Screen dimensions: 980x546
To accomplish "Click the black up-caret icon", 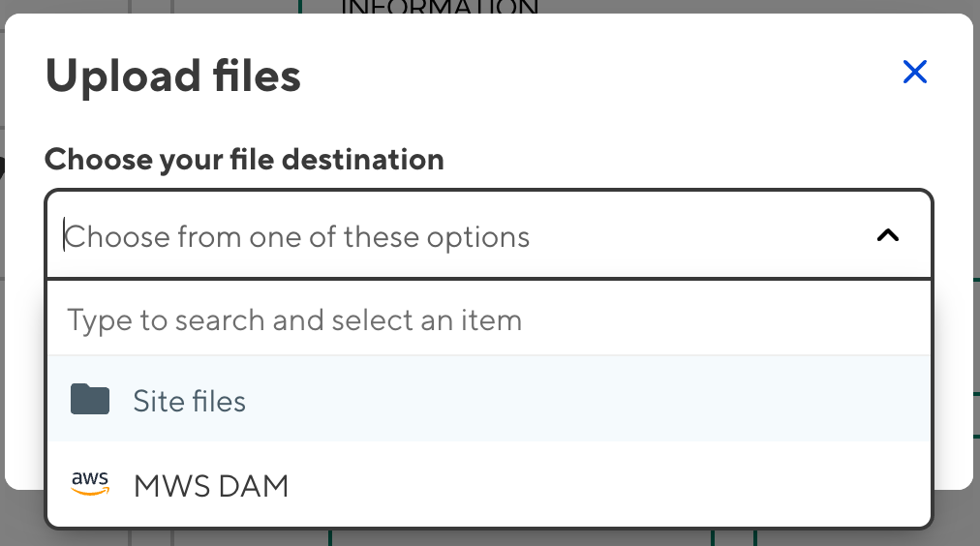I will 887,235.
